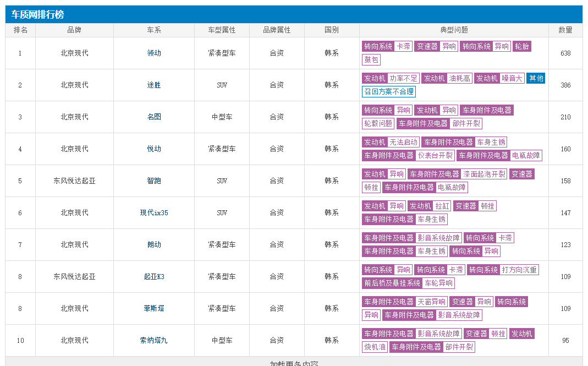588x366 pixels.
Task: Click the count 158
Action: point(565,181)
